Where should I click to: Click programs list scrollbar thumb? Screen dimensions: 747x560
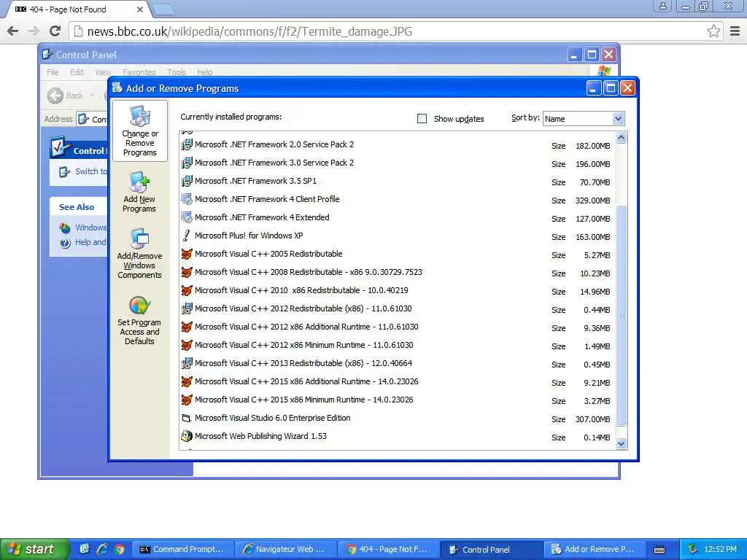coord(621,316)
